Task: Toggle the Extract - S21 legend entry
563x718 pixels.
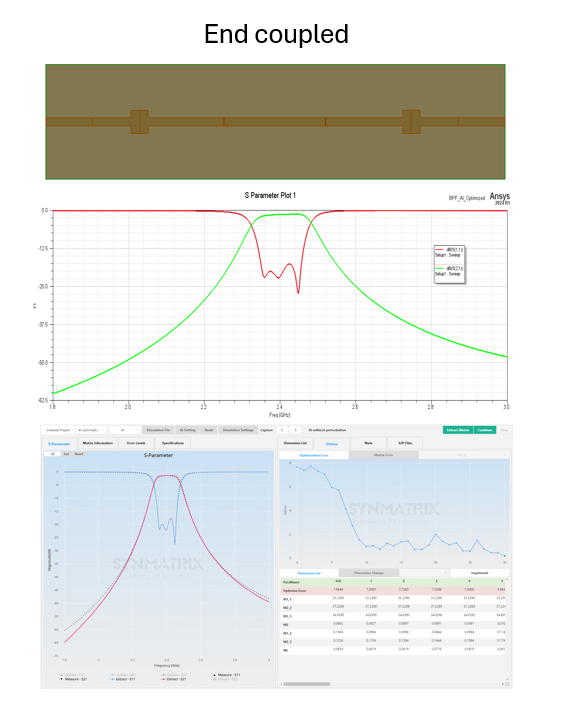Action: click(174, 679)
